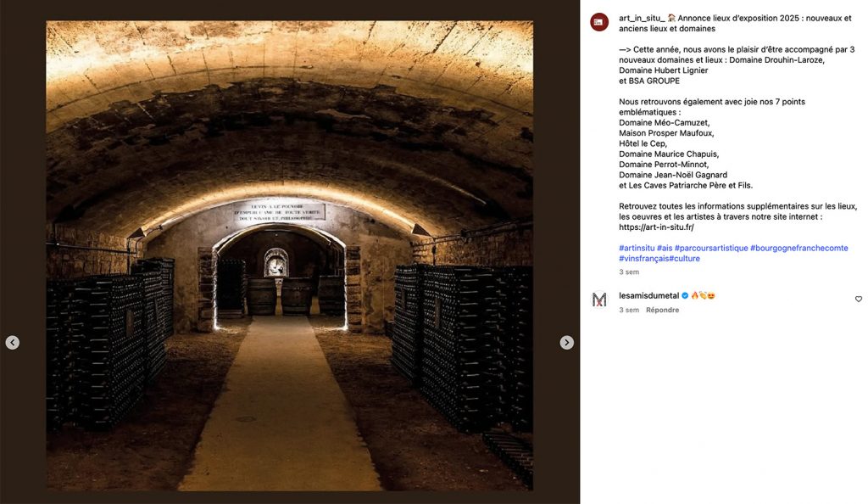Open the #ais hashtag
Image resolution: width=868 pixels, height=504 pixels.
coord(665,248)
